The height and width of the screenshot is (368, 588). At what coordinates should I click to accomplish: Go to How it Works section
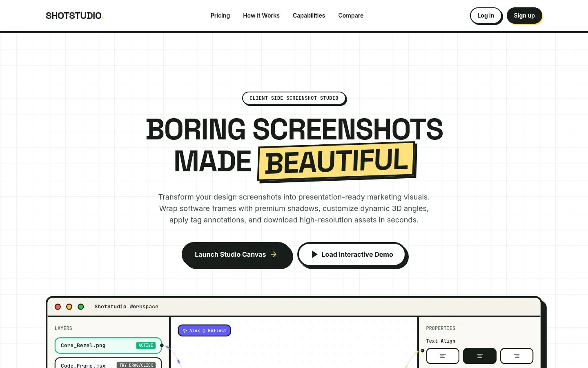click(261, 16)
